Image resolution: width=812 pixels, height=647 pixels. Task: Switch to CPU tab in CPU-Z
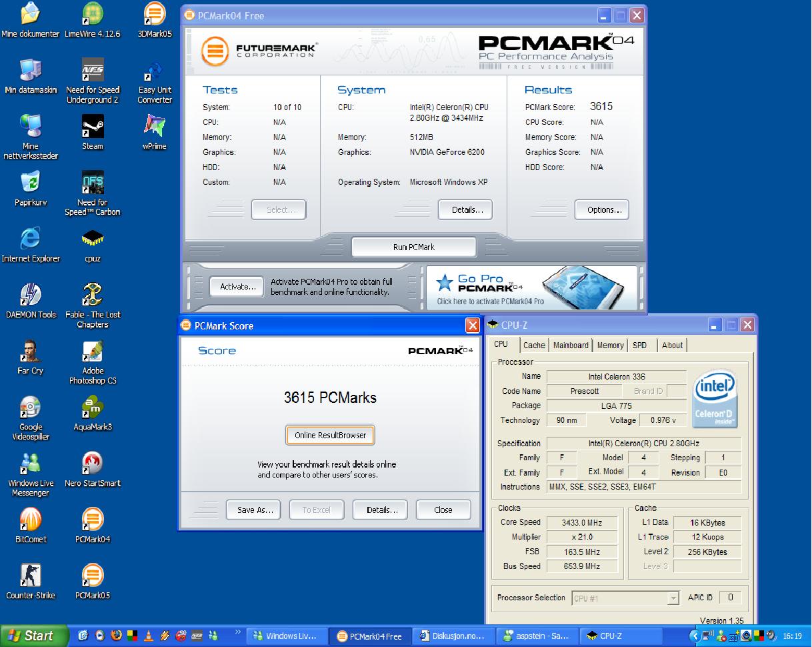click(x=501, y=344)
